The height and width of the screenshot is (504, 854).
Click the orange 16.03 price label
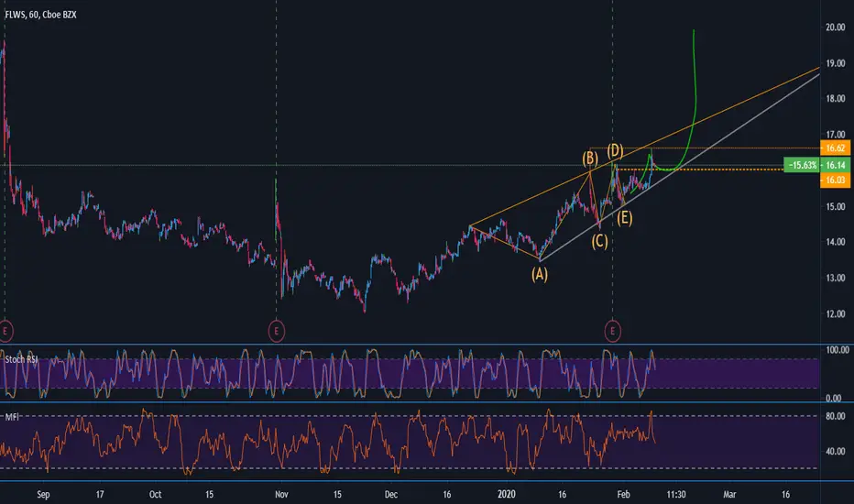tap(835, 180)
